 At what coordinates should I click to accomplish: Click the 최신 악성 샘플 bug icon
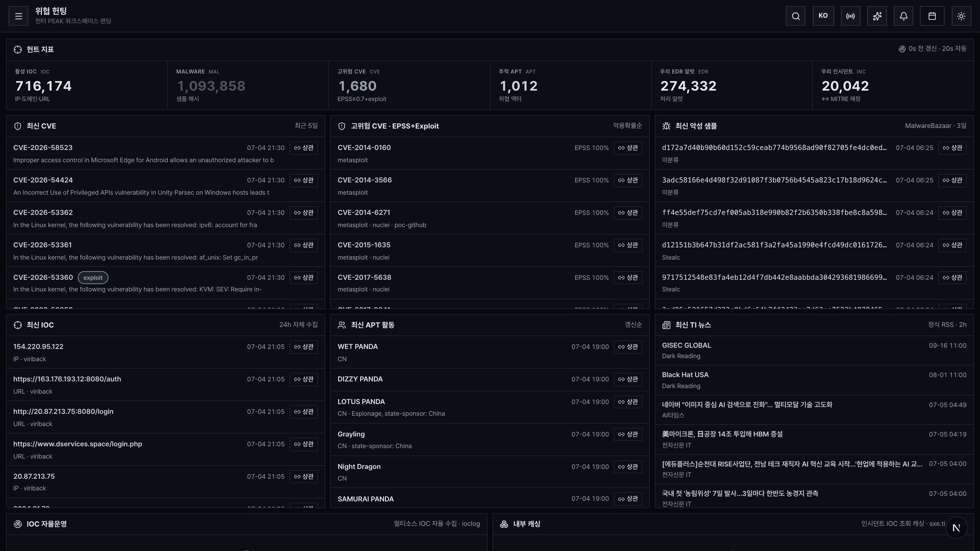click(x=666, y=126)
